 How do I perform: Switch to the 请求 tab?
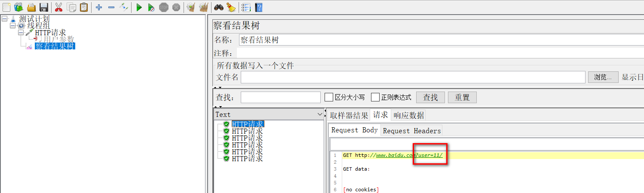coord(380,115)
